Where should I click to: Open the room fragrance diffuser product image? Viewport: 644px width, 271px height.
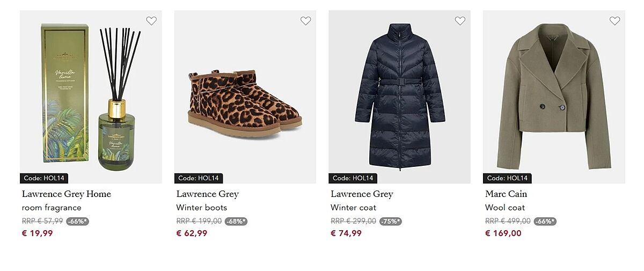(91, 97)
